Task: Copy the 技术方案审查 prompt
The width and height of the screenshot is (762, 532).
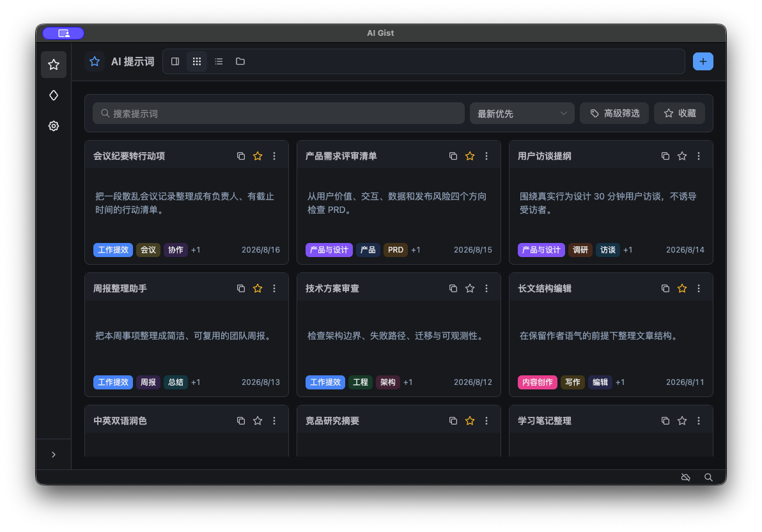Action: pos(453,288)
